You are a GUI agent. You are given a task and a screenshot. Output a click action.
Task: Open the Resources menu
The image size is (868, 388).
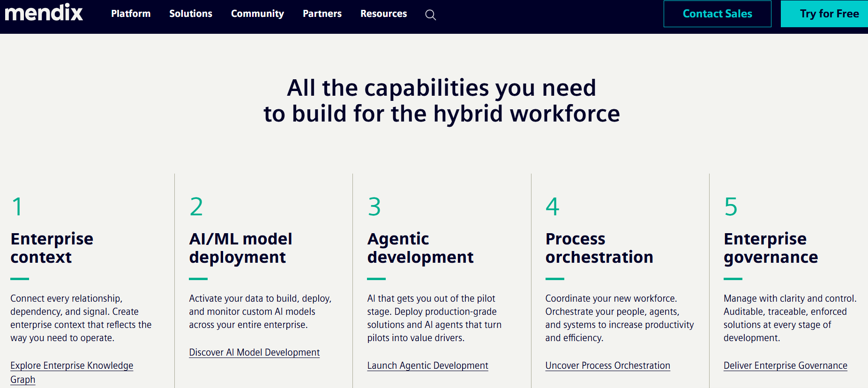pos(383,14)
